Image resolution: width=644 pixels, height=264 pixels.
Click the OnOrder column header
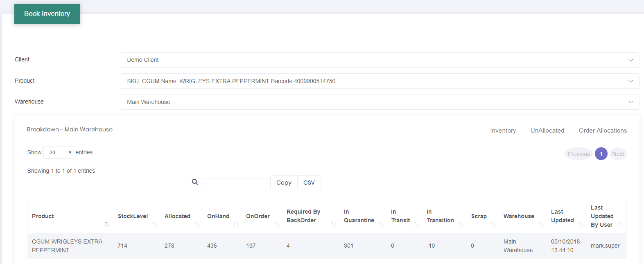pos(258,216)
